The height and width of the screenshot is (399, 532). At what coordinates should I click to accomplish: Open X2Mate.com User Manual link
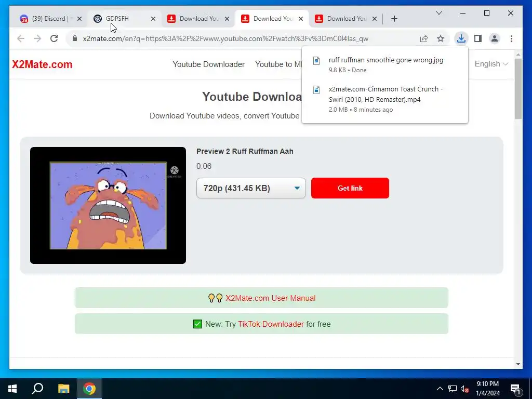pyautogui.click(x=270, y=298)
